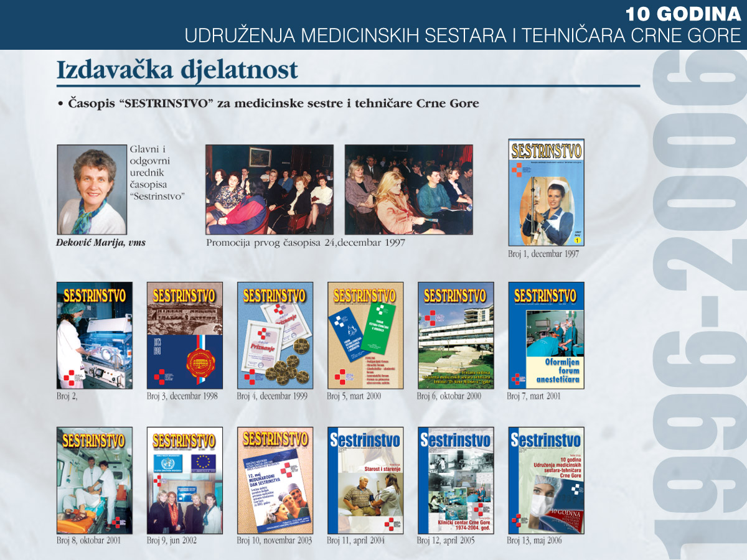This screenshot has height=560, width=747.
Task: Click the Broj 7 'Oformljen forum anestetičara' cover
Action: pos(546,335)
